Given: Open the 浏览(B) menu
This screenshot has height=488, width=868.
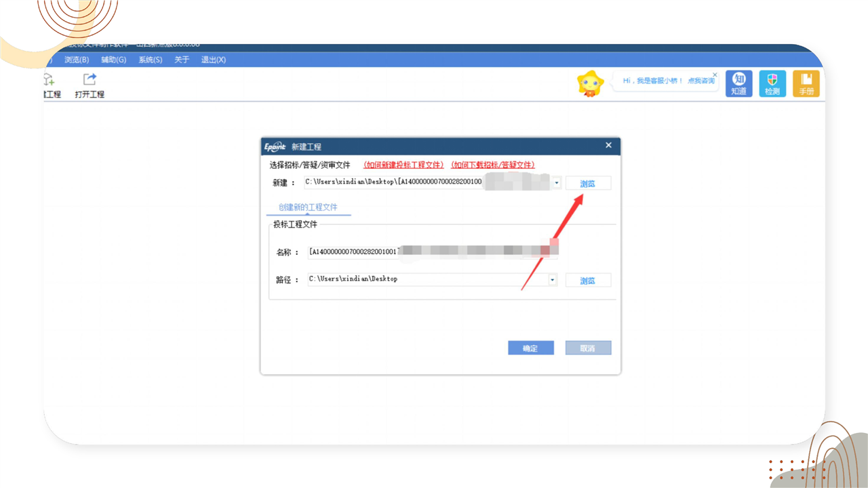Looking at the screenshot, I should tap(77, 60).
